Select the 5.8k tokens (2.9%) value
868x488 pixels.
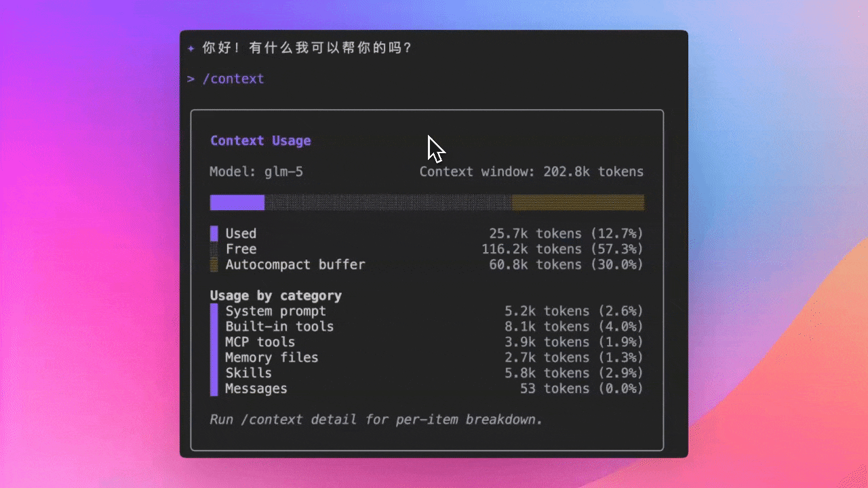[x=574, y=373]
